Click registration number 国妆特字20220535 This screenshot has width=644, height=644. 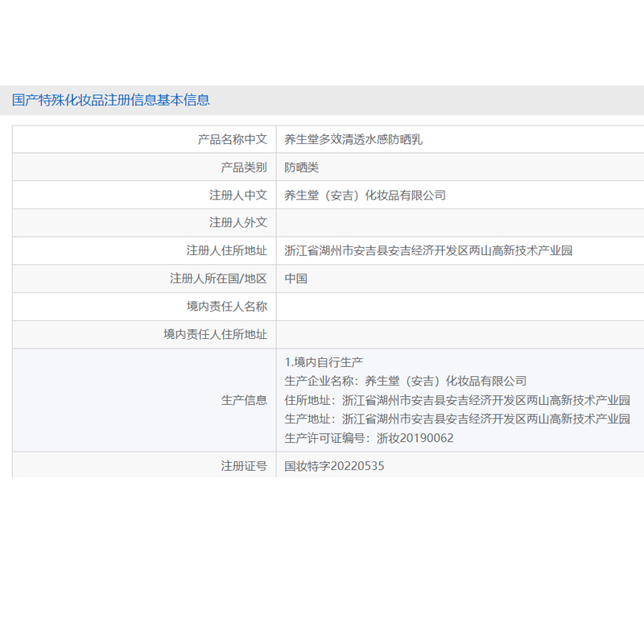tap(336, 465)
